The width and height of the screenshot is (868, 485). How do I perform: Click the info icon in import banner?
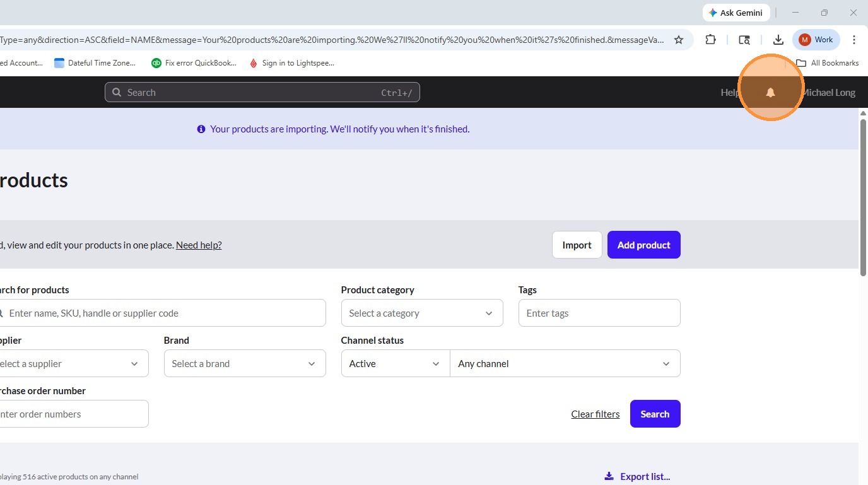coord(201,129)
